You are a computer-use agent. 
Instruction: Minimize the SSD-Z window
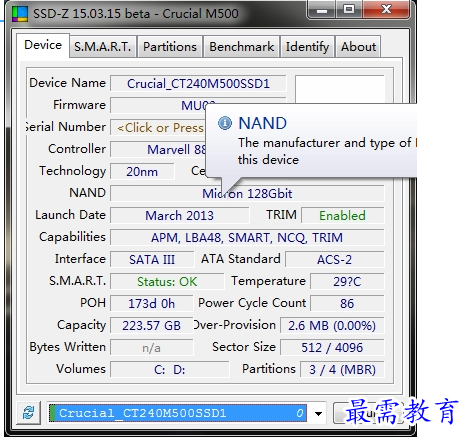pyautogui.click(x=322, y=10)
